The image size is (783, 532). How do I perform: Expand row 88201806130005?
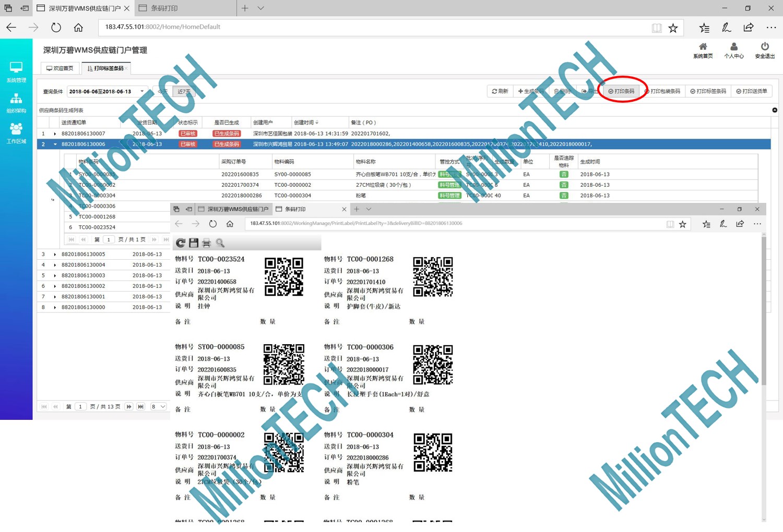click(x=55, y=255)
